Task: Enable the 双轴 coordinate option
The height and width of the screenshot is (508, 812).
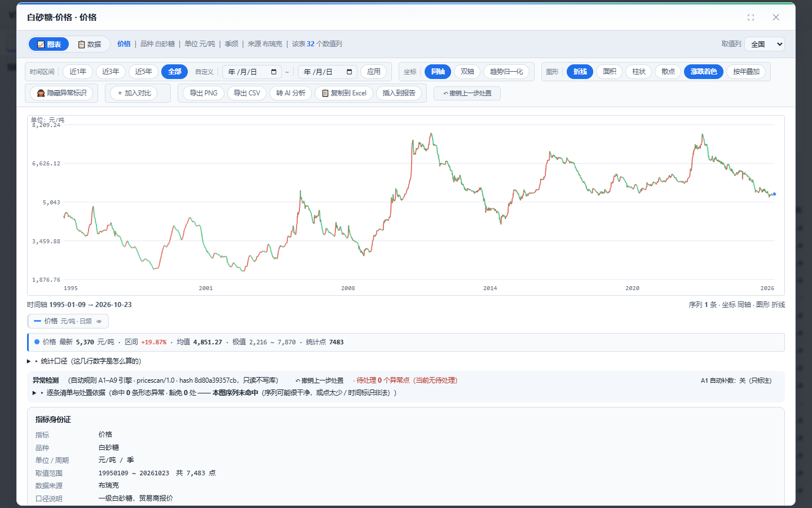Action: point(467,72)
